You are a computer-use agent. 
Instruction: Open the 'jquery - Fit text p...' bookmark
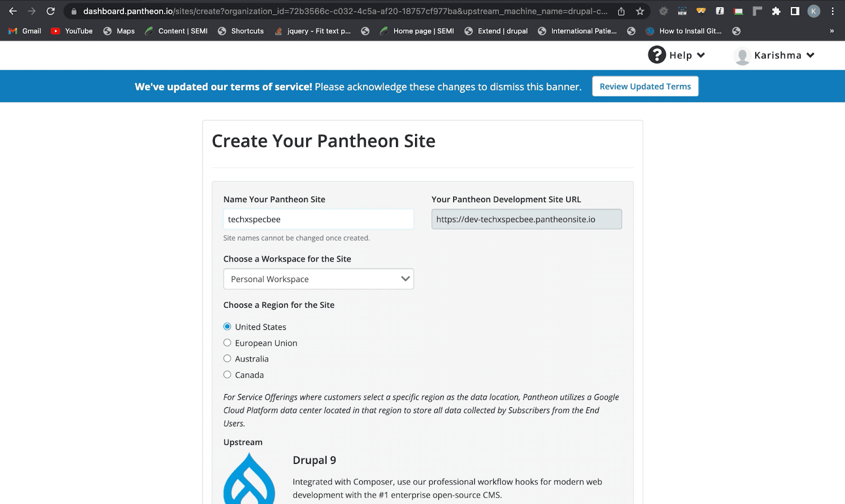(313, 31)
